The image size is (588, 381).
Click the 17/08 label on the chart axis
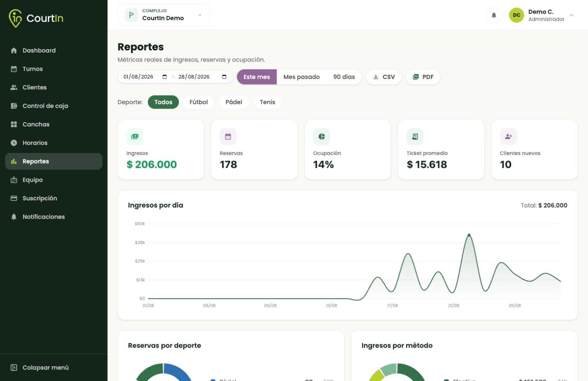pyautogui.click(x=392, y=305)
